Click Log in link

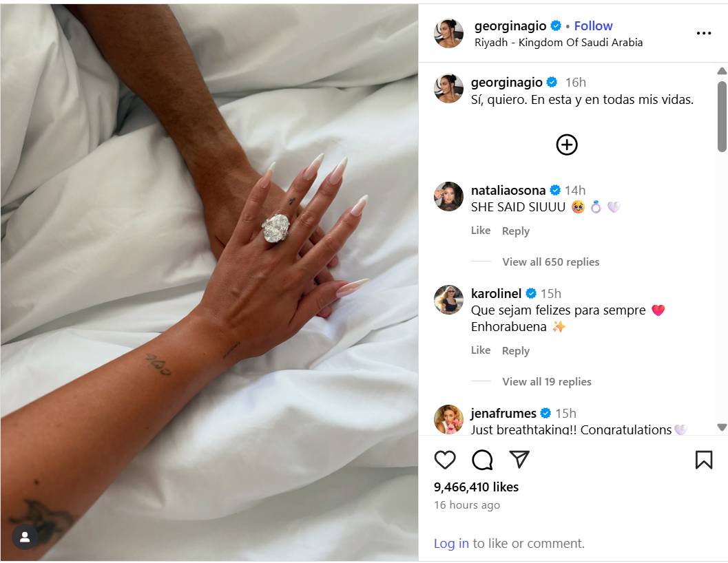pos(451,544)
